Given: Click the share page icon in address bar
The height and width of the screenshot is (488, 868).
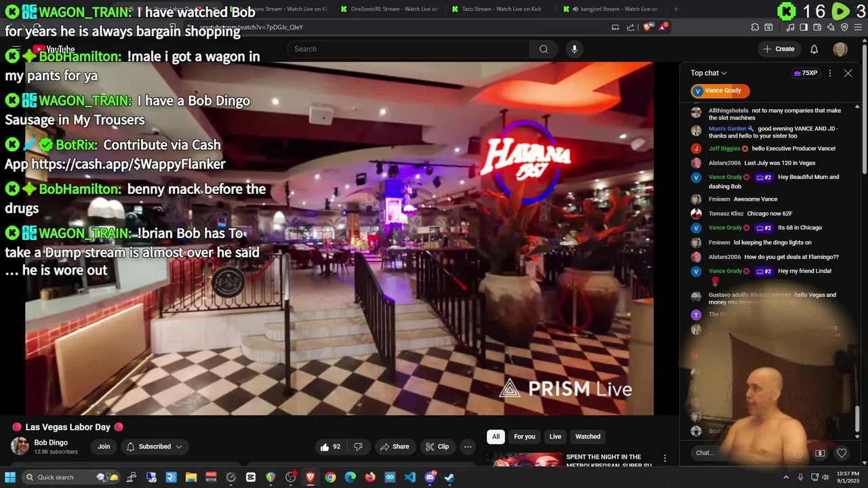Looking at the screenshot, I should tap(631, 27).
